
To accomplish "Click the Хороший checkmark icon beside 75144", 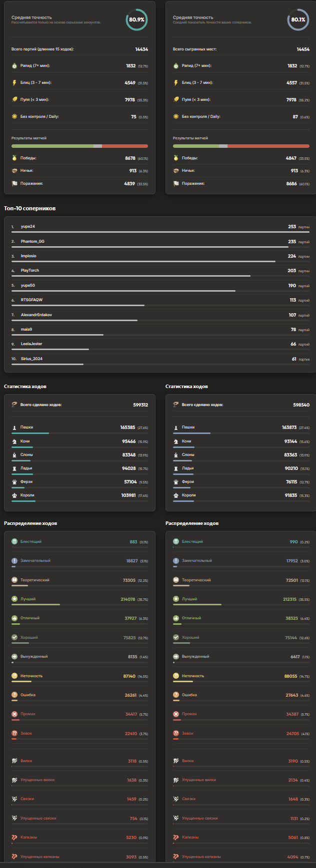I will pos(176,637).
